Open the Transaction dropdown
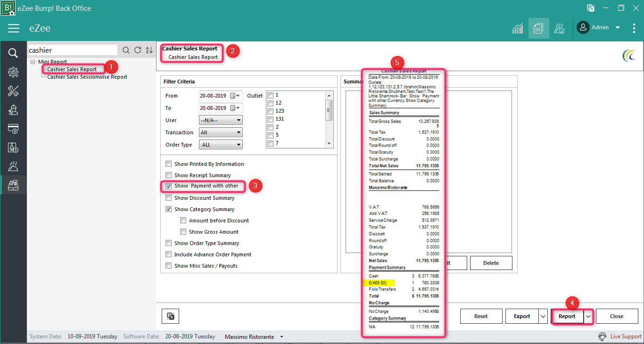Viewport: 644px width, 344px height. pos(221,132)
